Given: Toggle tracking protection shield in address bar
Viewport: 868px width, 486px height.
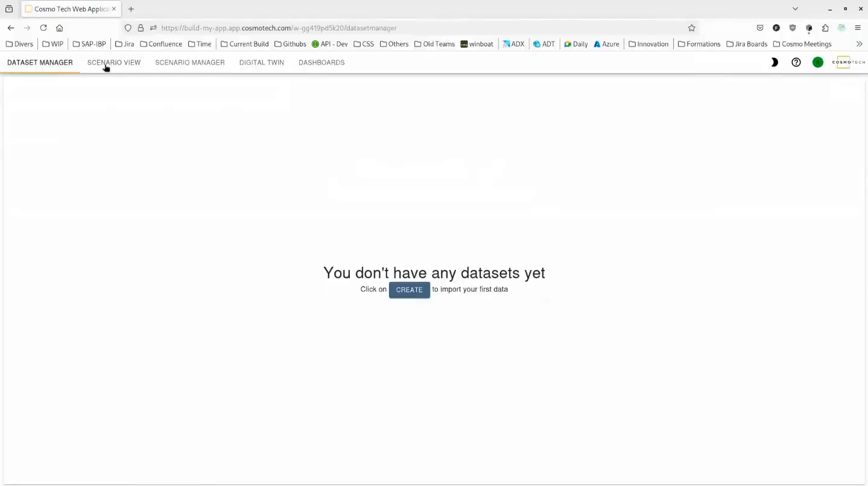Looking at the screenshot, I should click(127, 28).
